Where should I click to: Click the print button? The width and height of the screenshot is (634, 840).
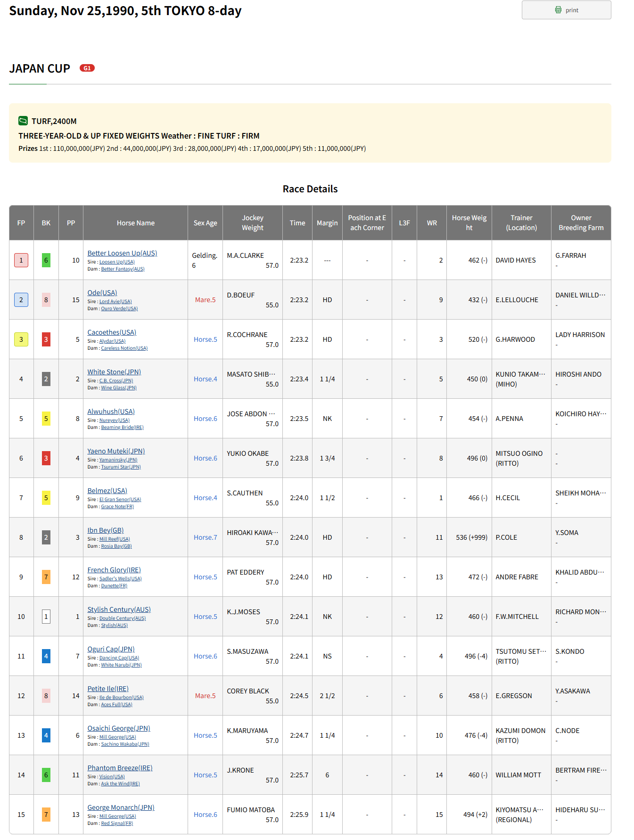pos(566,10)
